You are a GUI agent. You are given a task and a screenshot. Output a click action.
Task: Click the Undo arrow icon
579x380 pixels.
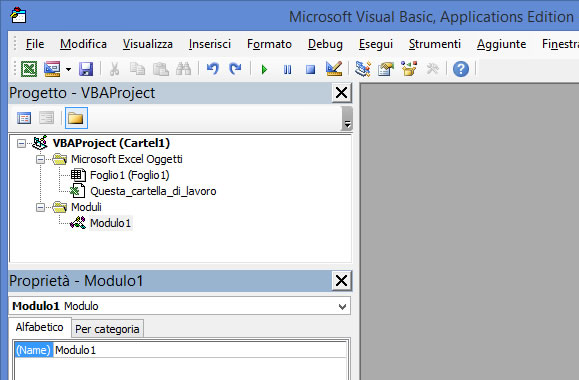(x=212, y=69)
